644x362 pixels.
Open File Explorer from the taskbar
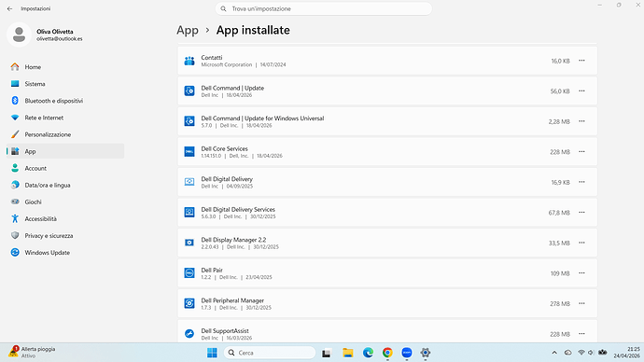[348, 353]
